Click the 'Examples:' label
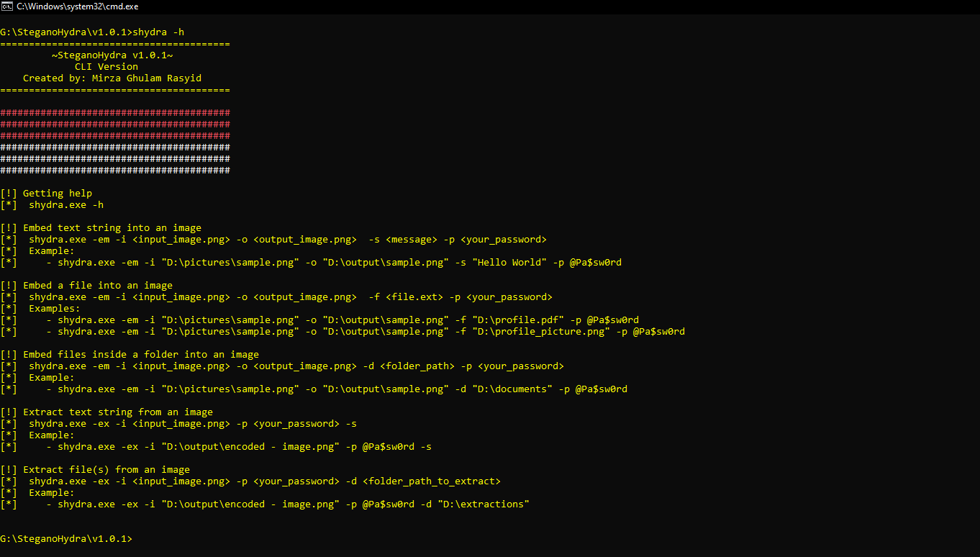 coord(55,309)
